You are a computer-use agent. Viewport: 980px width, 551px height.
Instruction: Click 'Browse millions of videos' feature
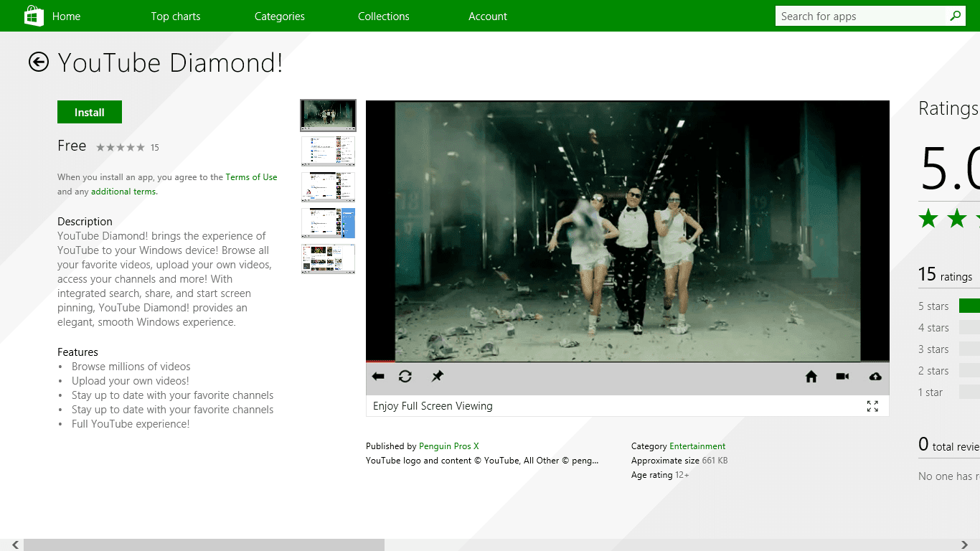click(131, 367)
